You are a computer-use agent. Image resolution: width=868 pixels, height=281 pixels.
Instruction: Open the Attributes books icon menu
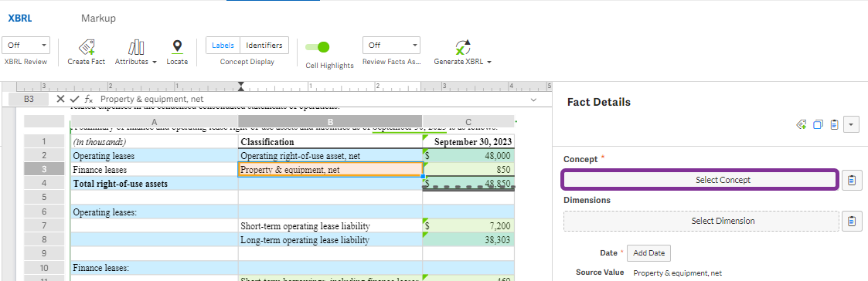pyautogui.click(x=135, y=47)
